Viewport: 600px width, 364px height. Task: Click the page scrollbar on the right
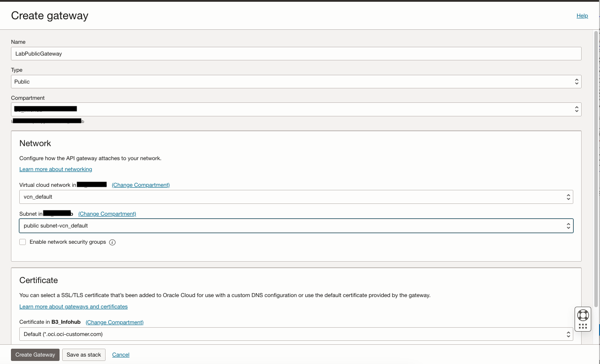pyautogui.click(x=597, y=175)
